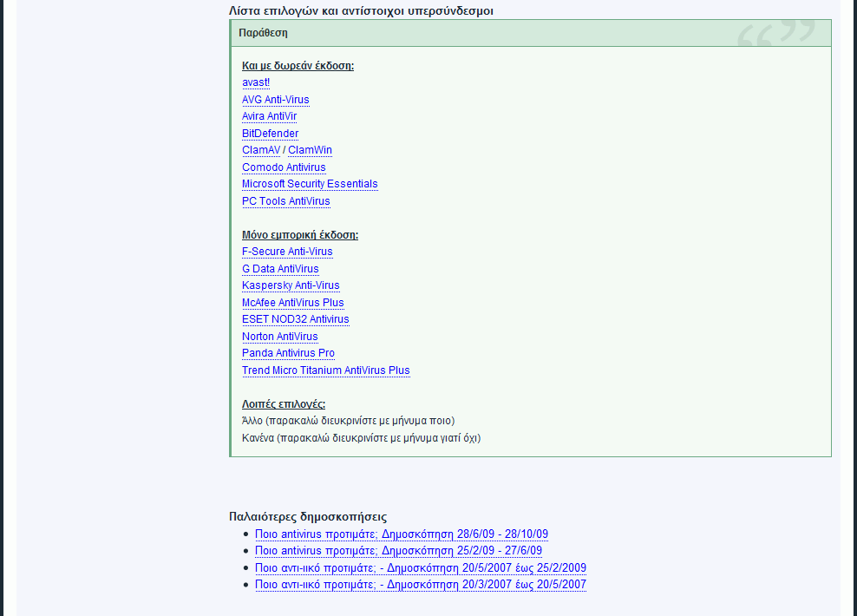Open Microsoft Security Essentials link
857x616 pixels.
coord(310,184)
